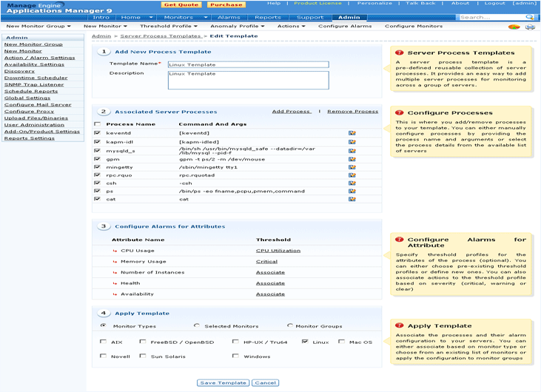Expand the Home tab dropdown arrow
Viewport: 541px width, 392px height.
click(151, 17)
